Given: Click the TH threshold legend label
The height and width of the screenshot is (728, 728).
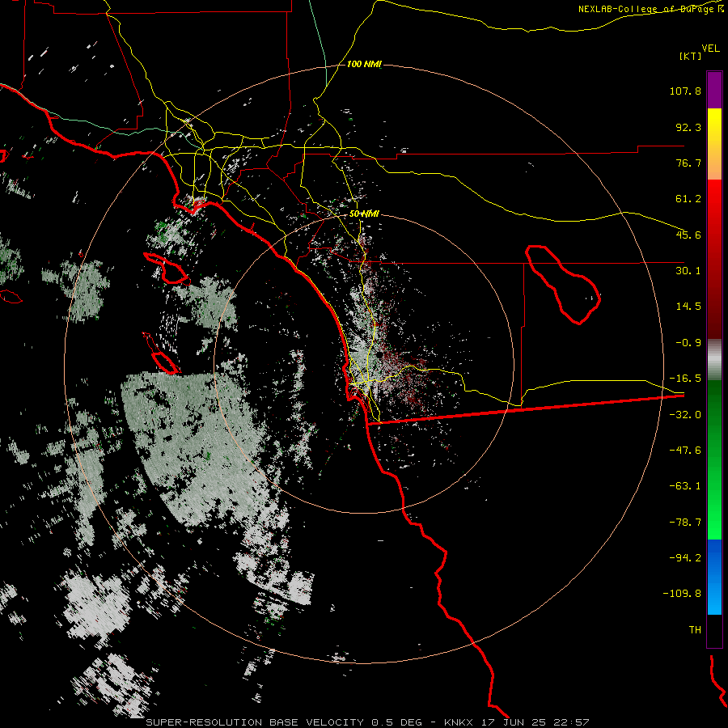Looking at the screenshot, I should pos(695,630).
